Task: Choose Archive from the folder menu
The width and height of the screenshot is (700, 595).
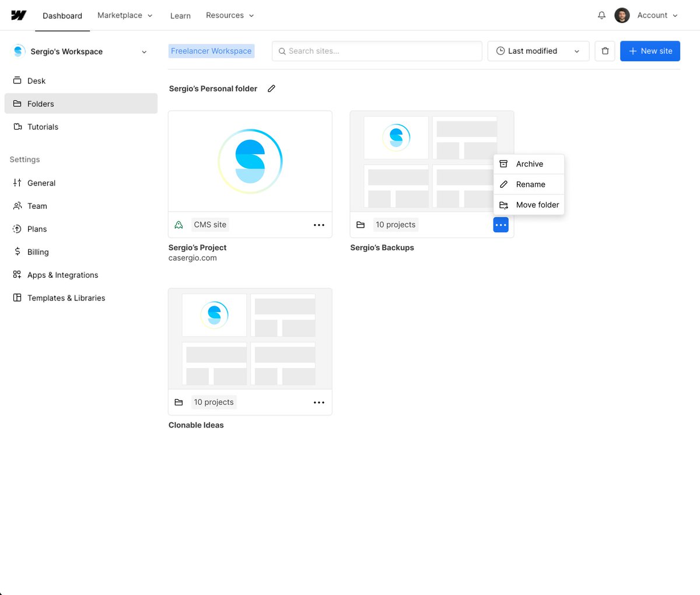Action: (528, 164)
